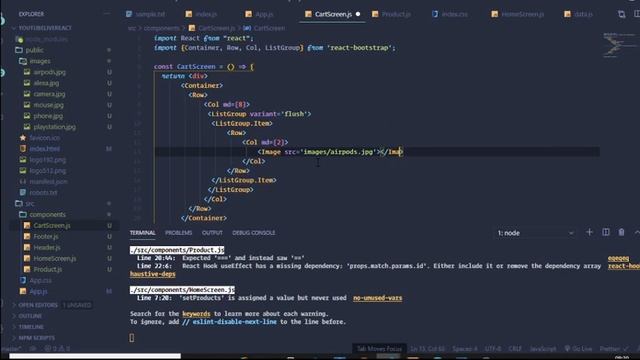Follow the no-unused-vars link in terminal

(378, 298)
